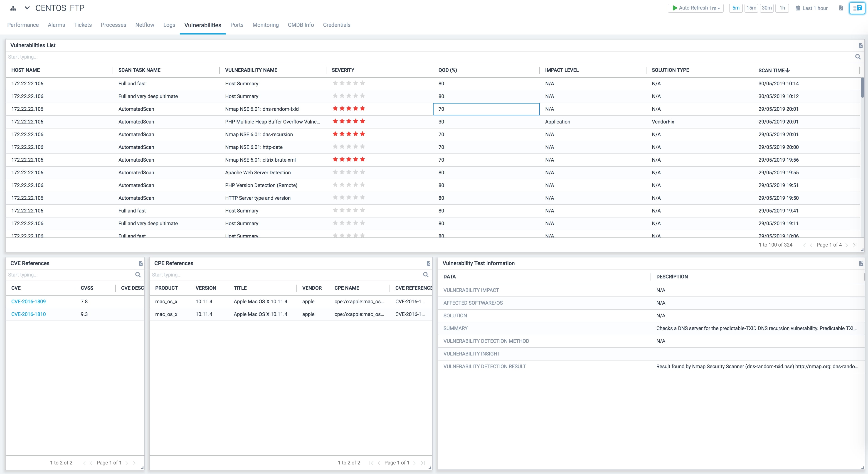Export the whole dashboard as PDF from the top bar
868x474 pixels.
pos(841,8)
